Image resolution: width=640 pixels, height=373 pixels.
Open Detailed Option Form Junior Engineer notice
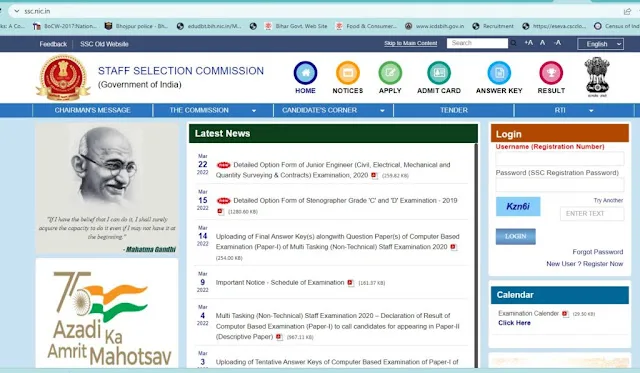333,170
